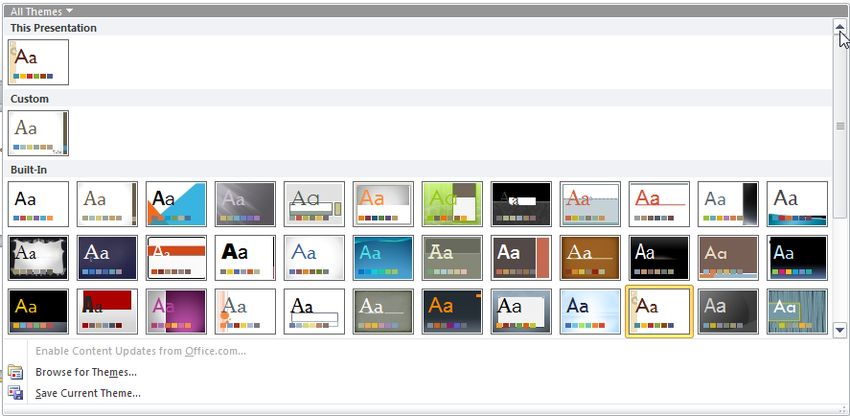850x416 pixels.
Task: Apply the grunge theme with torn black border
Action: pyautogui.click(x=38, y=258)
